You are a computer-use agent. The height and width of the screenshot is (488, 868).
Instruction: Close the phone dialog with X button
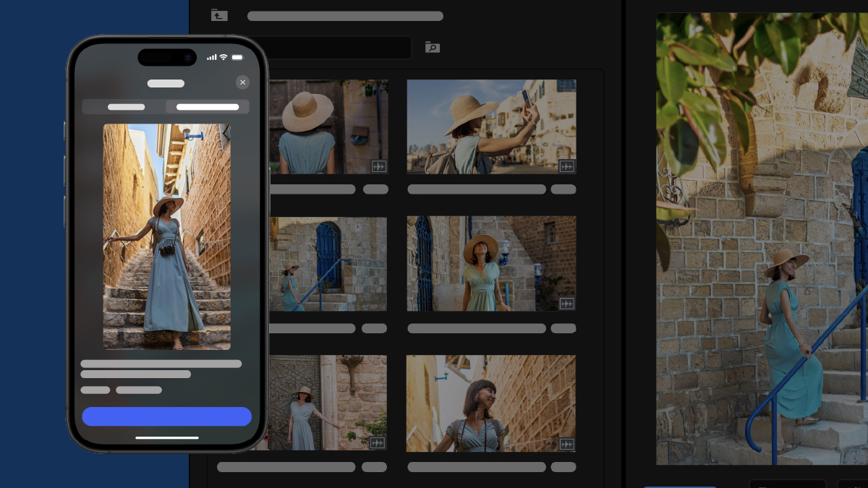click(x=242, y=82)
